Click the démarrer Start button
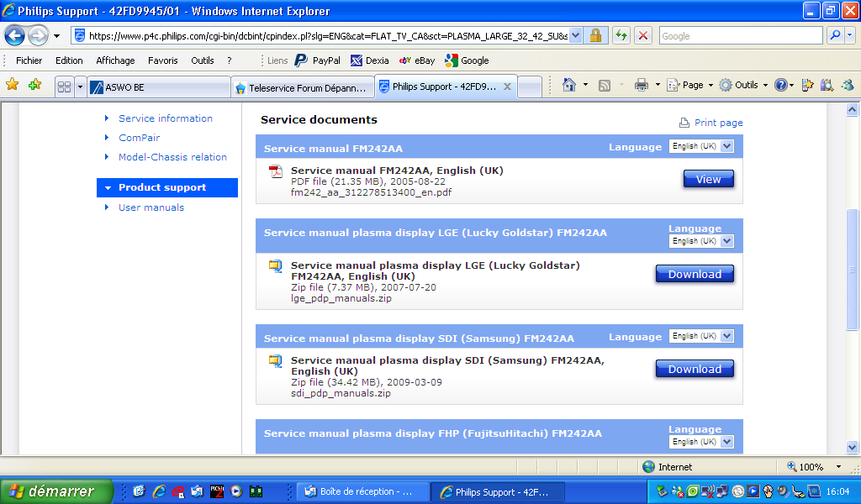 coord(56,491)
